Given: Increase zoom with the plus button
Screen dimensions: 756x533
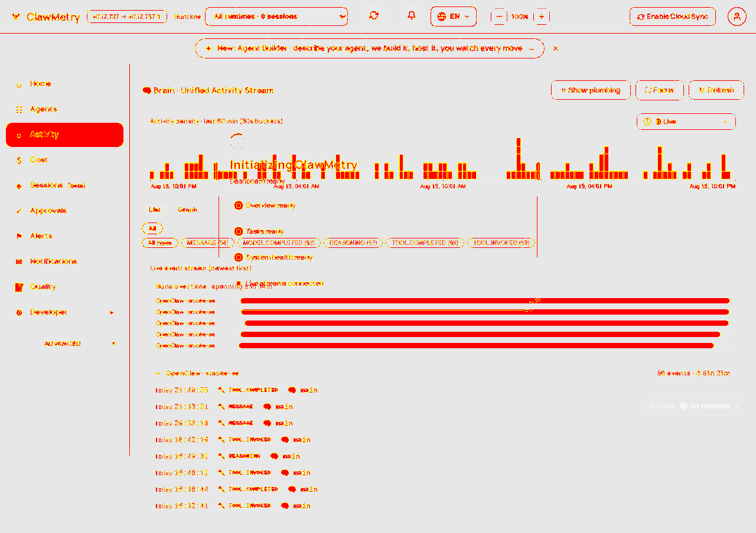Looking at the screenshot, I should coord(541,17).
